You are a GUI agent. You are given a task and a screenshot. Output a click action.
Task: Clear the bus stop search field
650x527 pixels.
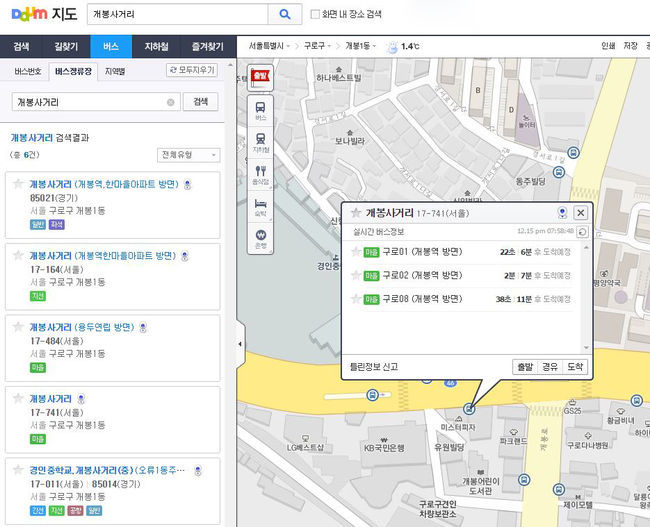(x=170, y=102)
